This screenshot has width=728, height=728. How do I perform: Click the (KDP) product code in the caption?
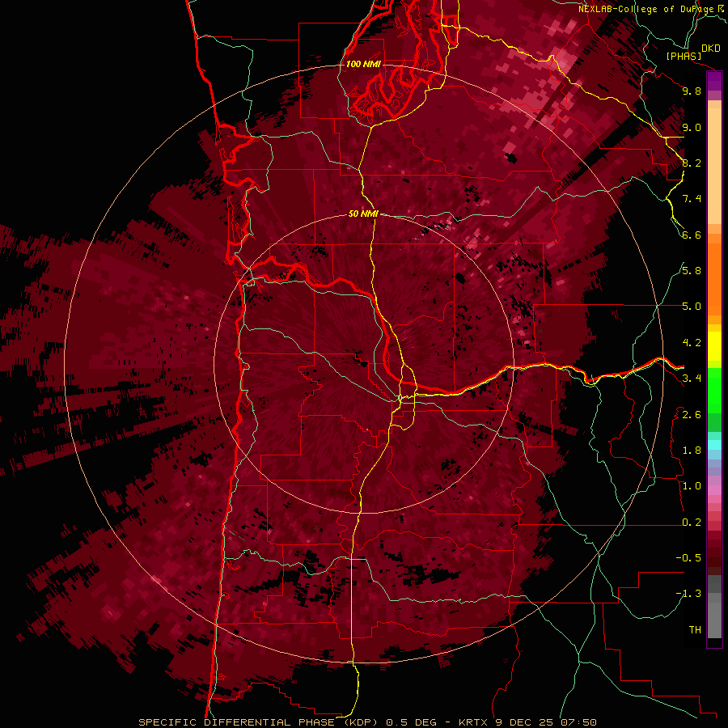360,722
